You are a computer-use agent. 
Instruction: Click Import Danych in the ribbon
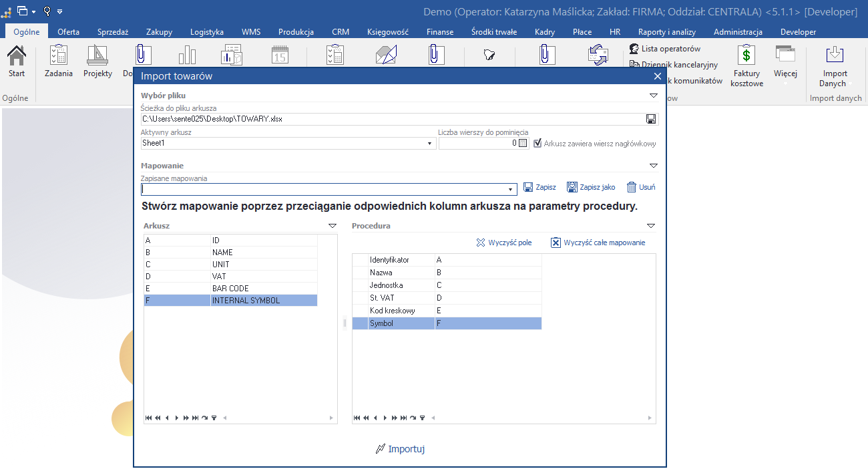coord(835,65)
